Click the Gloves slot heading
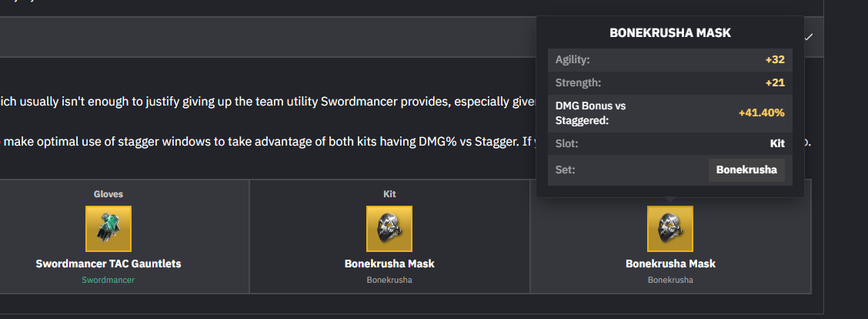This screenshot has height=319, width=868. 108,194
